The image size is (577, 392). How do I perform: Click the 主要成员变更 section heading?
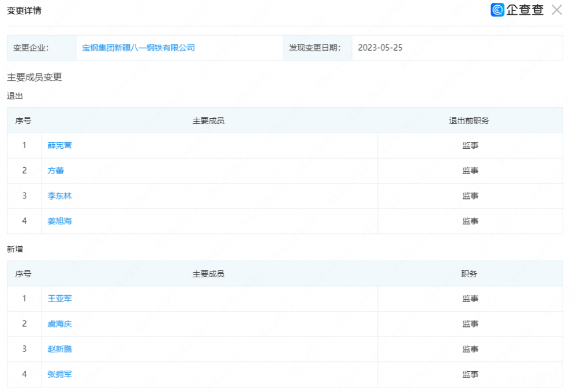coord(35,77)
